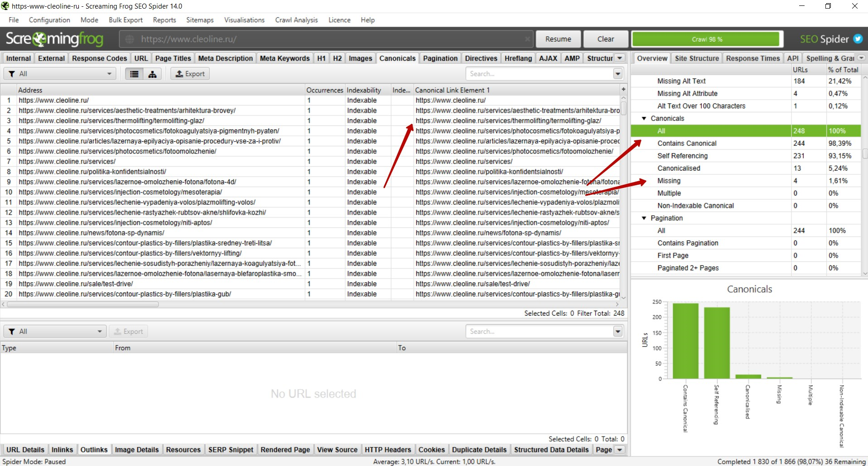Click the lower panel Search field

539,331
